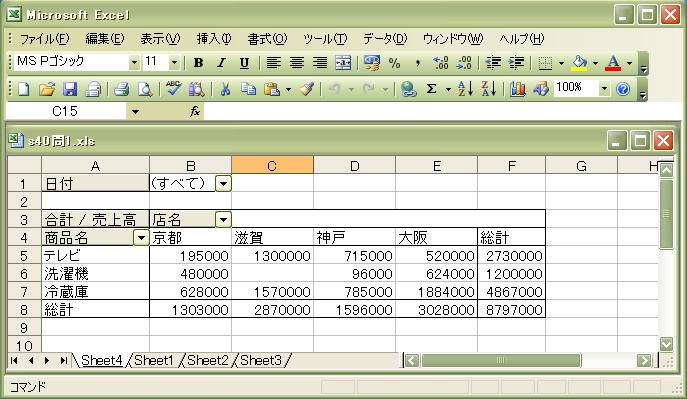Cut the selection
Screen dimensions: 687x399
(225, 89)
